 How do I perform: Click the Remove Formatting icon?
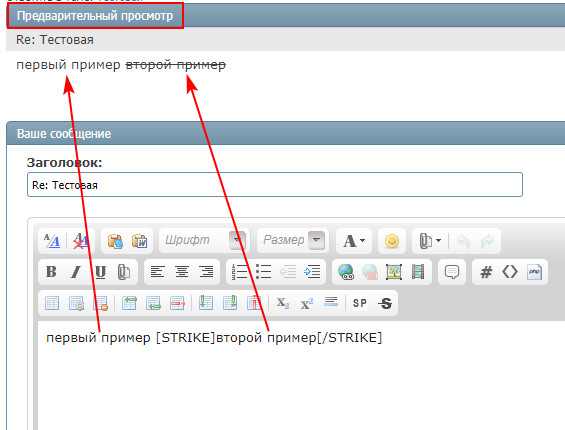coord(81,241)
